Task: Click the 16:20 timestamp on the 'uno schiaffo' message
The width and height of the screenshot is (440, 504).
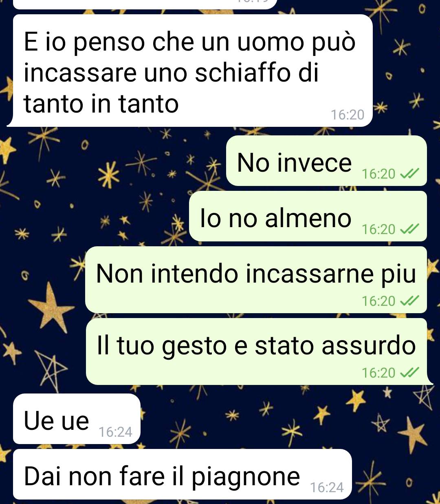Action: tap(348, 115)
